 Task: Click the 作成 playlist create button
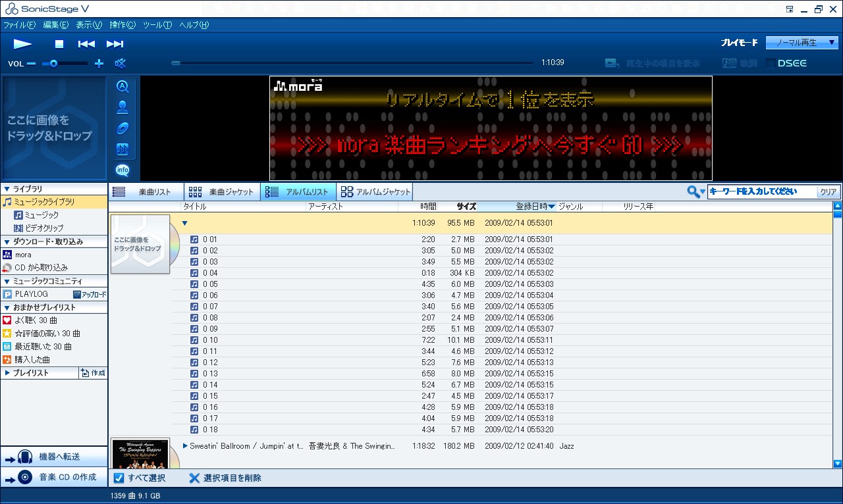(x=93, y=373)
